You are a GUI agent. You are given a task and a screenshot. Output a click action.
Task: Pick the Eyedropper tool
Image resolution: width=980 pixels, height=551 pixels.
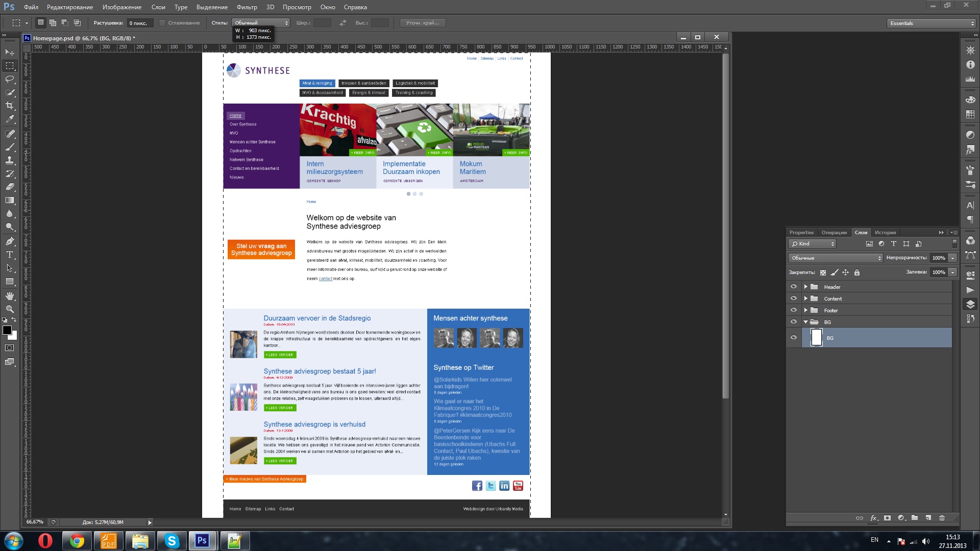click(x=10, y=119)
